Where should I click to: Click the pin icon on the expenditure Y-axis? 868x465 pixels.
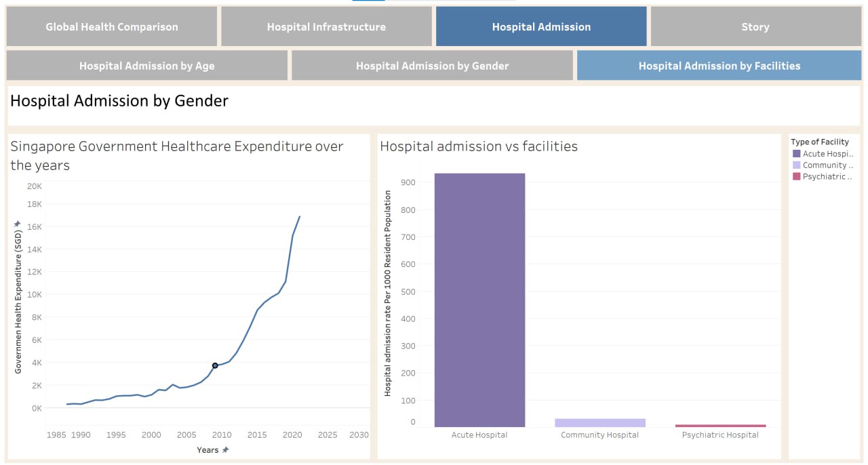click(x=16, y=223)
